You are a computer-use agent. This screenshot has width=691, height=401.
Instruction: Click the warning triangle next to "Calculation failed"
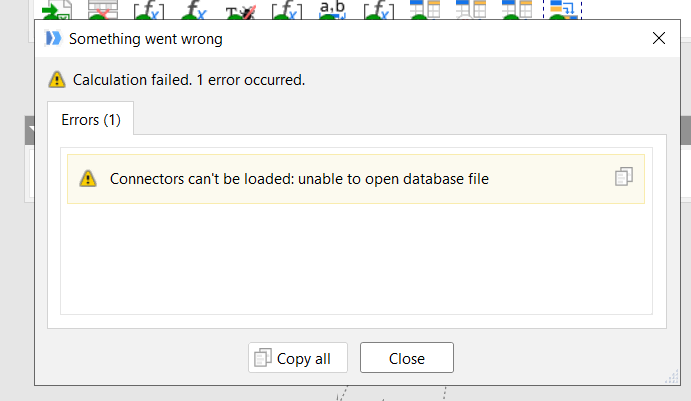pos(57,80)
